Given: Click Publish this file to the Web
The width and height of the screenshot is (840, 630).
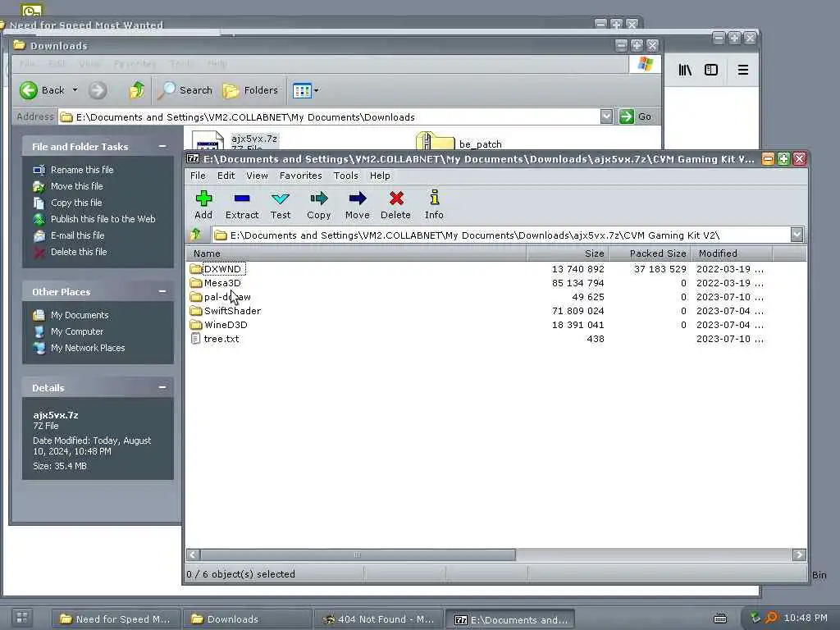Looking at the screenshot, I should click(x=103, y=219).
